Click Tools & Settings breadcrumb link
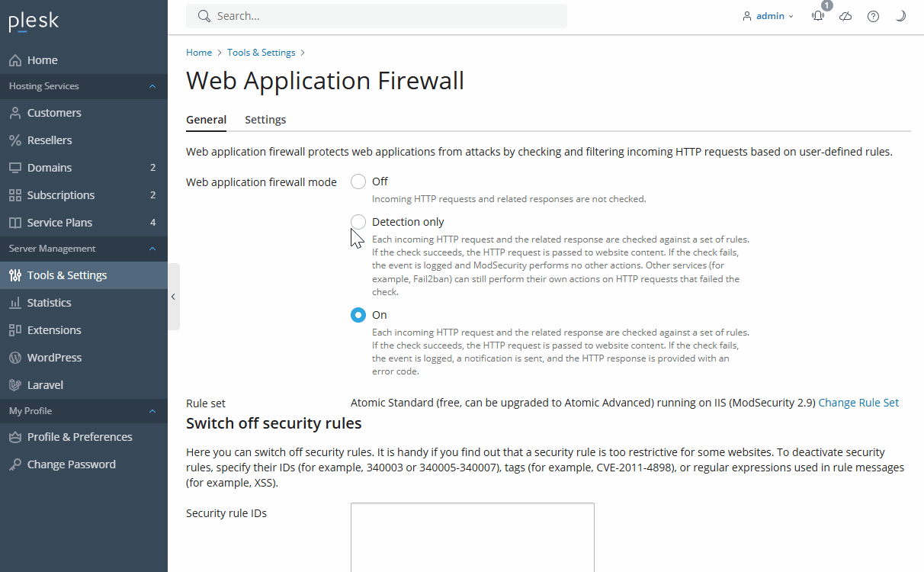The height and width of the screenshot is (572, 924). point(261,53)
